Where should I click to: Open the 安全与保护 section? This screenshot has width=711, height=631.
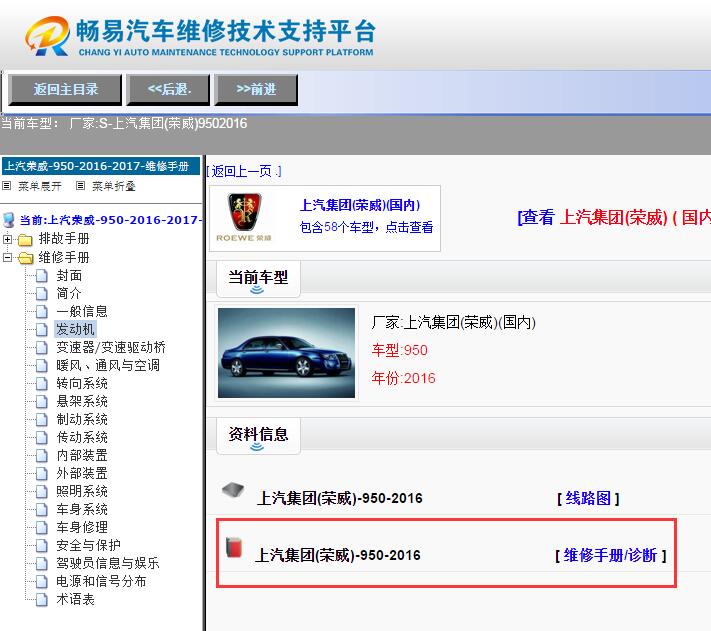pyautogui.click(x=88, y=545)
